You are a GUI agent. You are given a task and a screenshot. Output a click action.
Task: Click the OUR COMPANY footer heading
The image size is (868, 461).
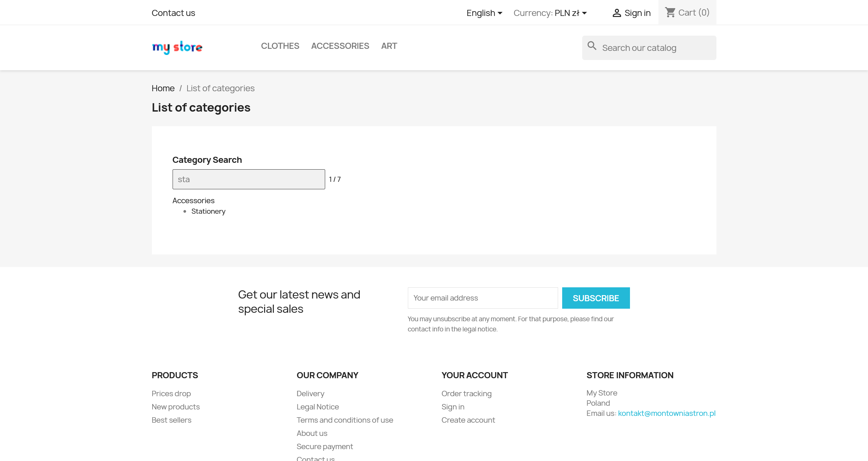point(328,375)
